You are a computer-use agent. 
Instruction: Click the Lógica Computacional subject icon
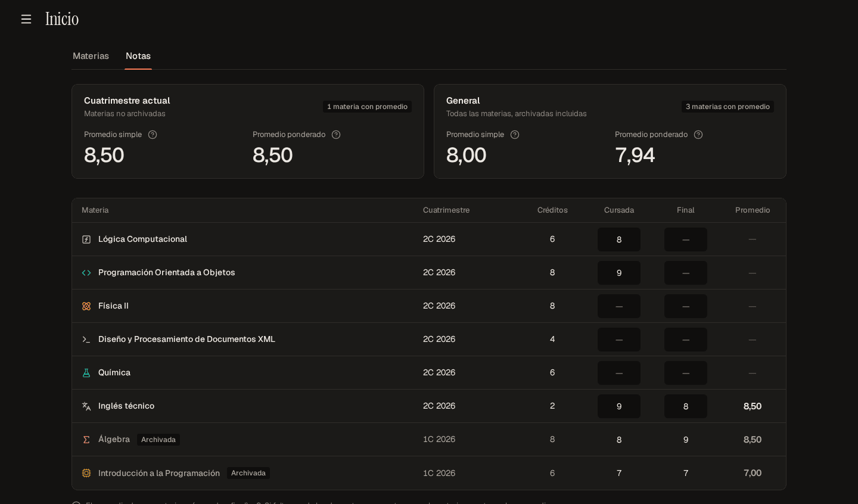pyautogui.click(x=86, y=239)
